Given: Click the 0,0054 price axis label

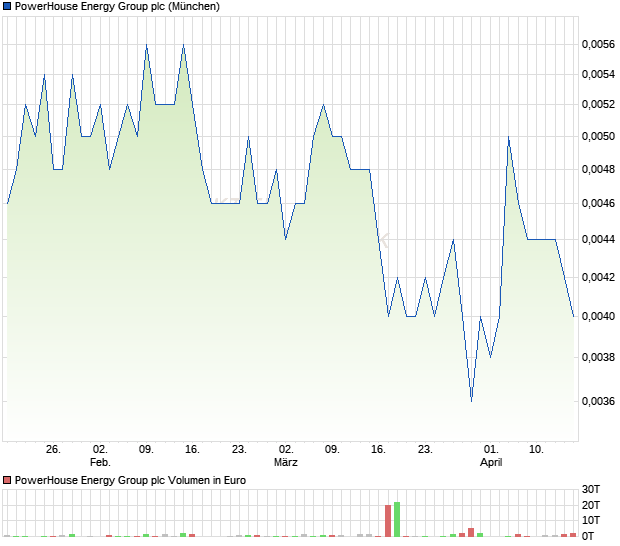Looking at the screenshot, I should pyautogui.click(x=598, y=74).
